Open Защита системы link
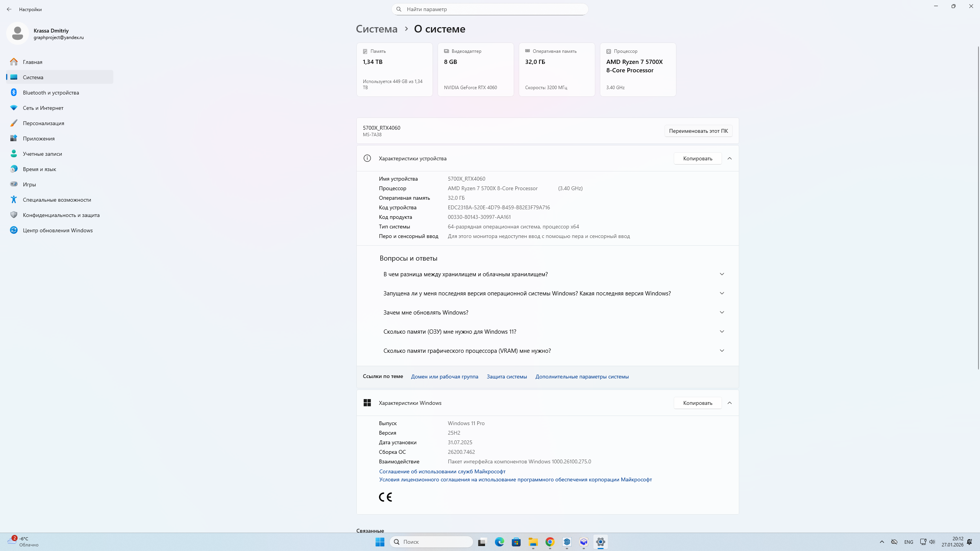The width and height of the screenshot is (980, 551). (506, 377)
